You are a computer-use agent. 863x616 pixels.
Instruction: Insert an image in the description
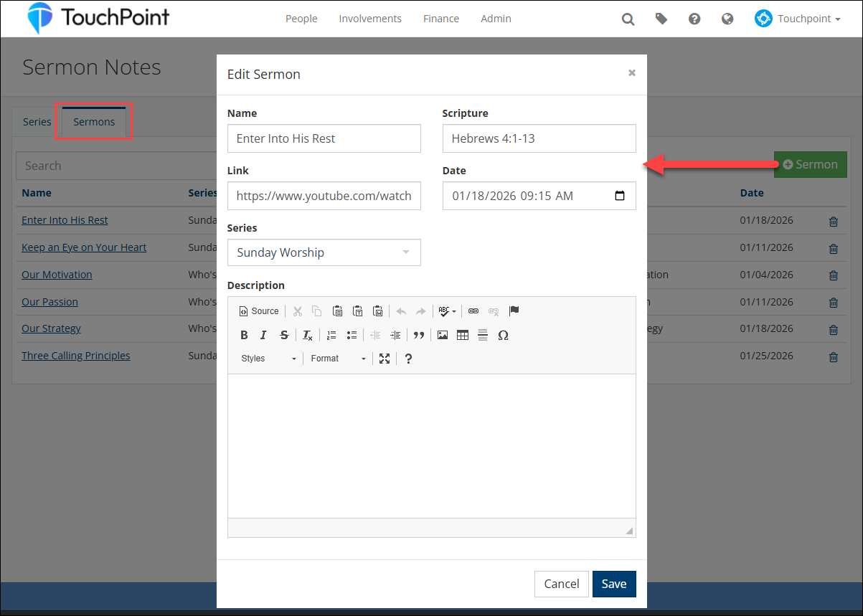click(x=443, y=335)
